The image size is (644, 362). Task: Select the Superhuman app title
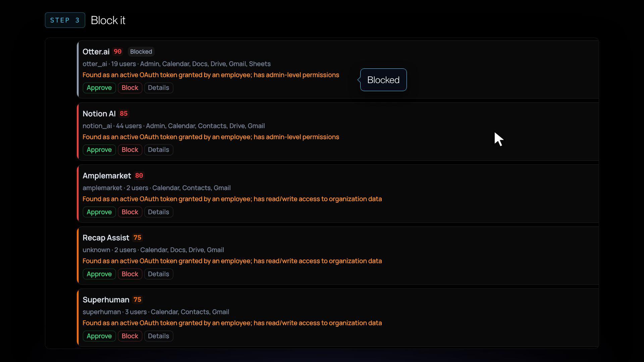pyautogui.click(x=106, y=300)
